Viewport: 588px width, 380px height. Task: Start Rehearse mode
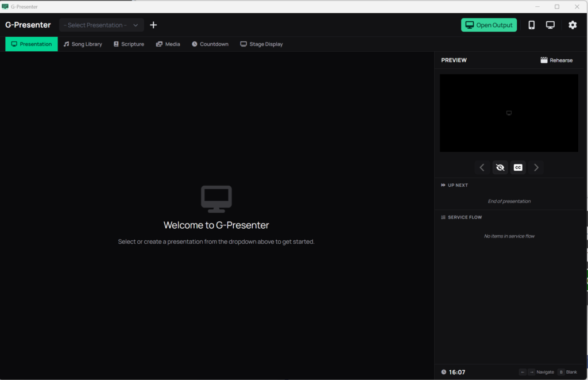tap(556, 60)
